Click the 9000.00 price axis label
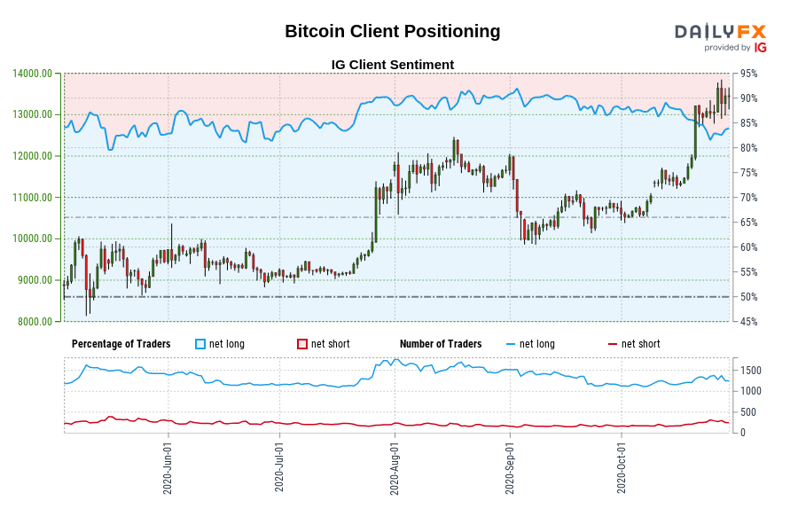This screenshot has height=532, width=798. (35, 280)
